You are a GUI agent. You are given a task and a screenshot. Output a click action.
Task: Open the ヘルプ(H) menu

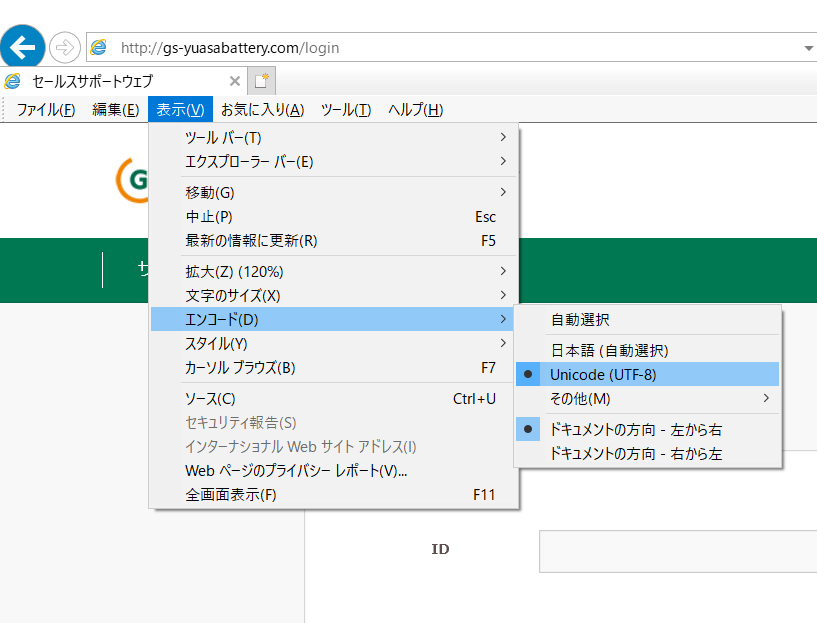416,109
